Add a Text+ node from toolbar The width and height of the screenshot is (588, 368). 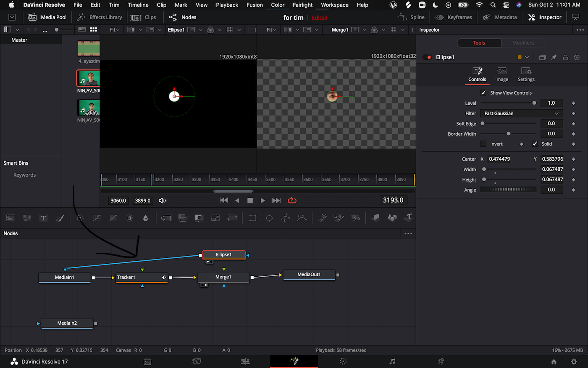click(43, 218)
